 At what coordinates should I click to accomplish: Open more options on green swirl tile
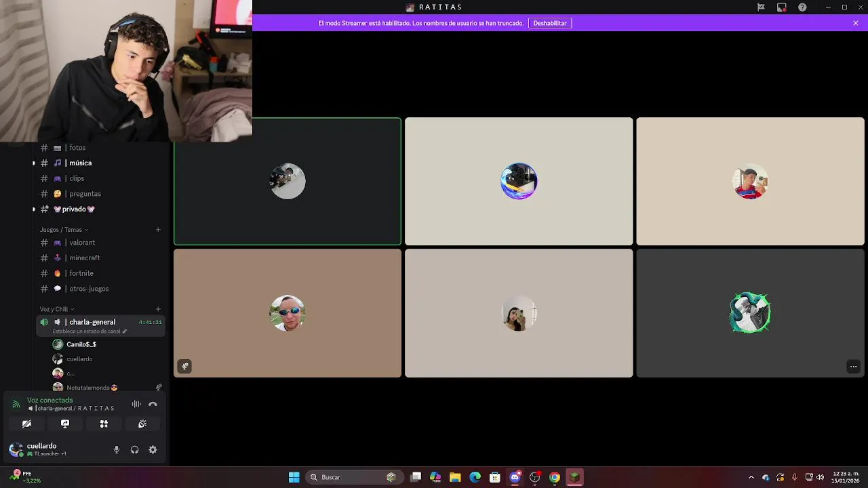point(853,367)
